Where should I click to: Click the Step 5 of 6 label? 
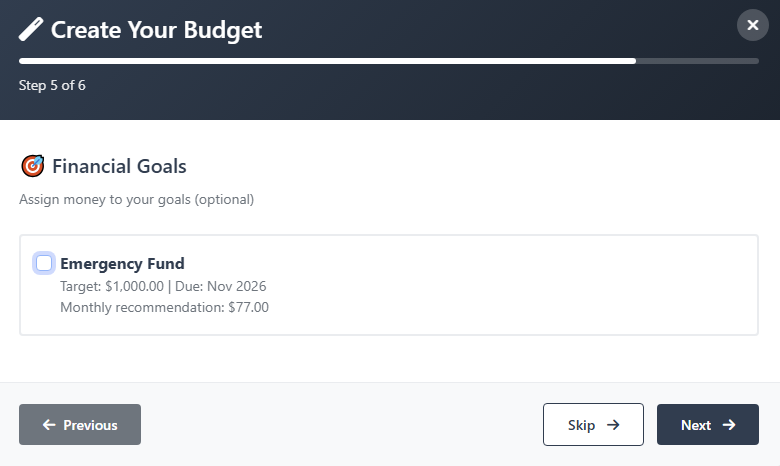tap(52, 85)
